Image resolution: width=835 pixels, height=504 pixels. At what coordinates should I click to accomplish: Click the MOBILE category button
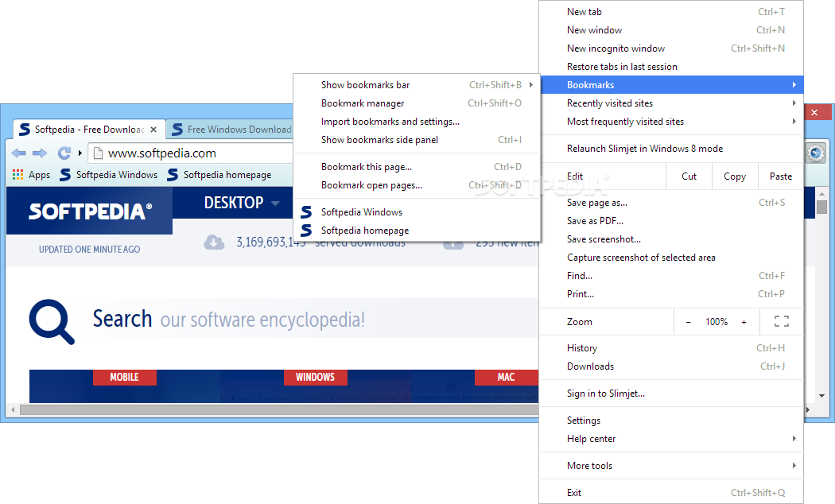[x=125, y=378]
